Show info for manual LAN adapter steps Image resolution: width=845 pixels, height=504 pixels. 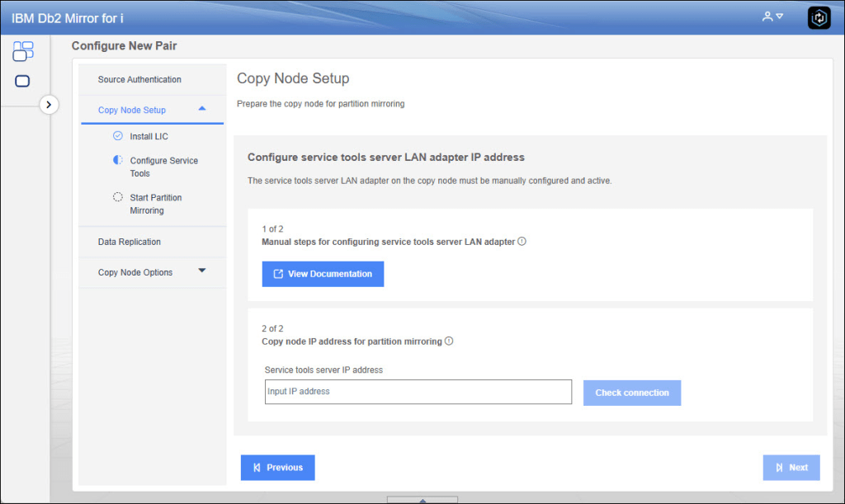click(x=522, y=241)
